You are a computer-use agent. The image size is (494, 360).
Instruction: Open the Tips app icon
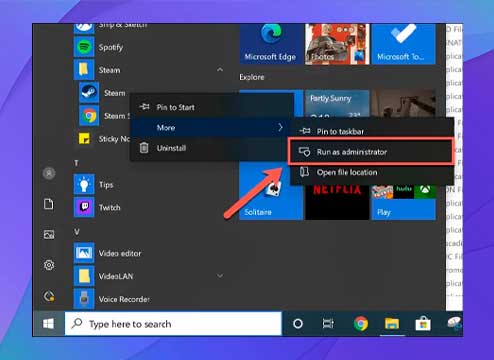(84, 184)
